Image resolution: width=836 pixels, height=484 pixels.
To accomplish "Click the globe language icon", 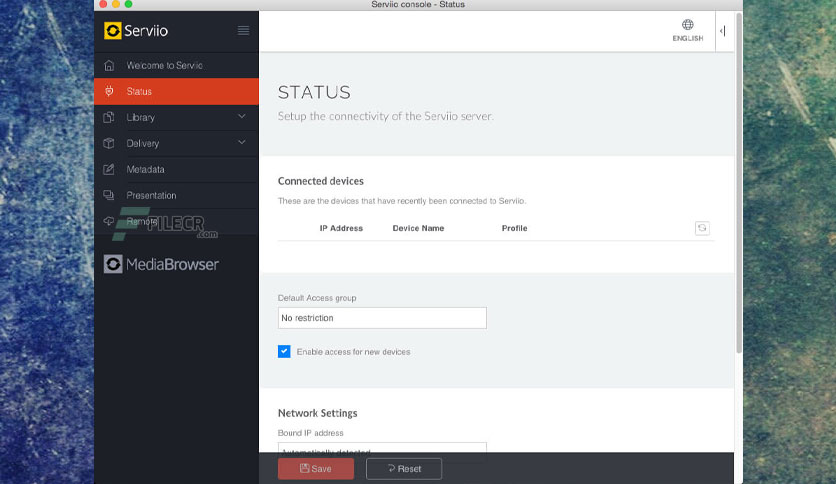I will click(x=688, y=25).
